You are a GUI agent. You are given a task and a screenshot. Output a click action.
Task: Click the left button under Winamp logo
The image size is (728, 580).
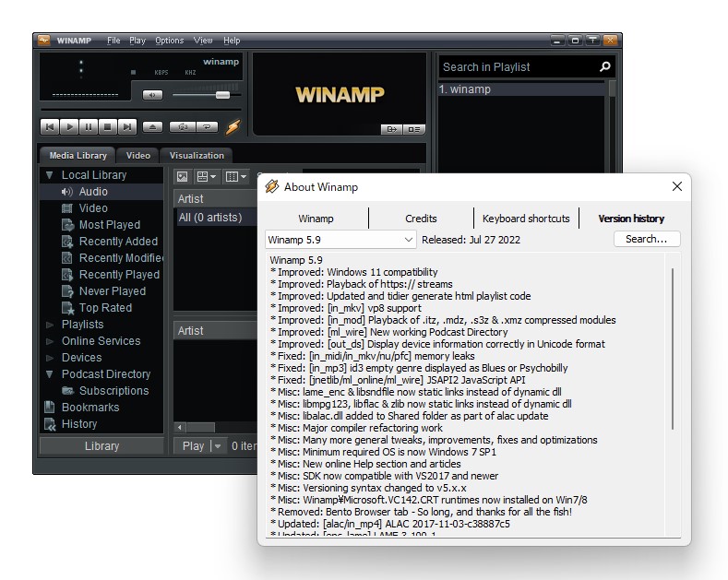click(x=391, y=129)
